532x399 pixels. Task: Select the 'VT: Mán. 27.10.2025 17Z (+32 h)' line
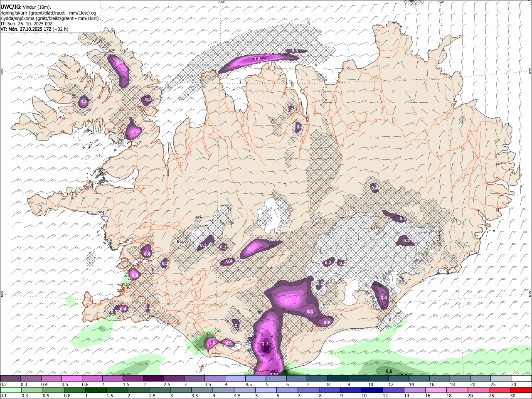coord(34,29)
